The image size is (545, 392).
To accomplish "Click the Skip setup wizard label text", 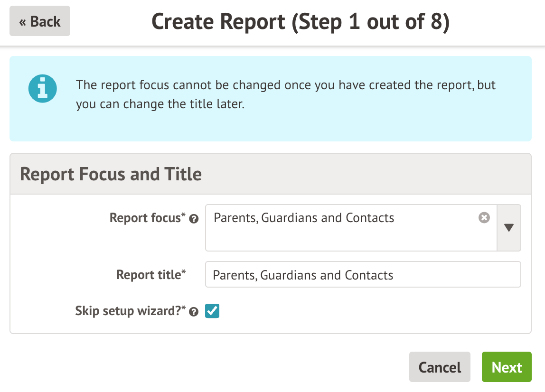I will (x=128, y=311).
